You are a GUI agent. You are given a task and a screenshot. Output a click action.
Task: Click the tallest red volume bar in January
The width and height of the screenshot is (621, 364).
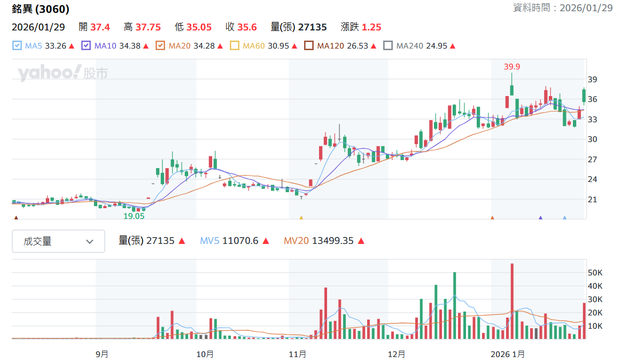[x=512, y=301]
